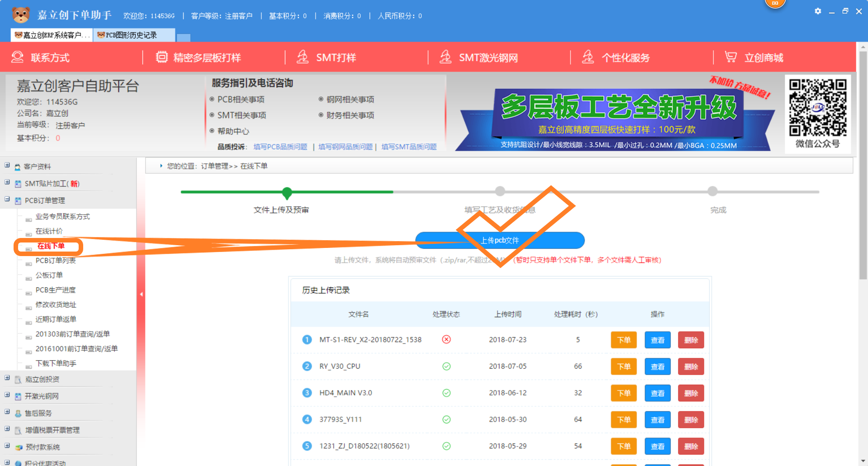Click the settings gear icon in title bar

[x=817, y=11]
